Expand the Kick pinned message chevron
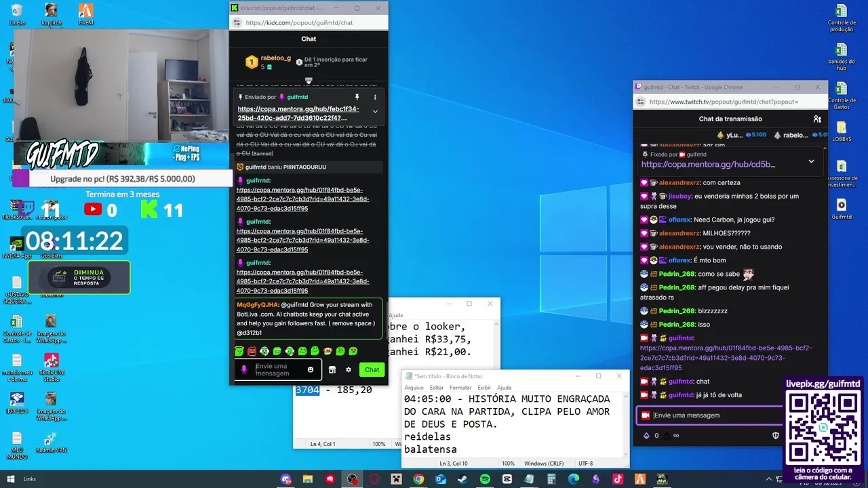Screen dimensions: 868x488 (x=375, y=112)
